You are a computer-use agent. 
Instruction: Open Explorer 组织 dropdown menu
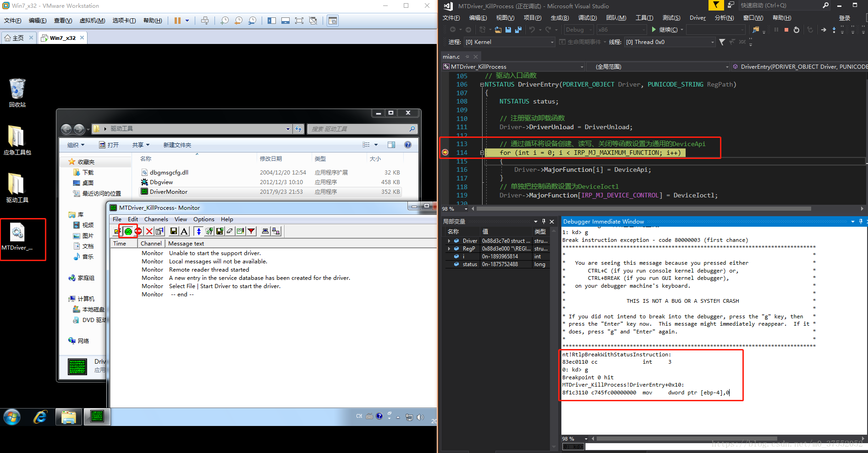76,145
